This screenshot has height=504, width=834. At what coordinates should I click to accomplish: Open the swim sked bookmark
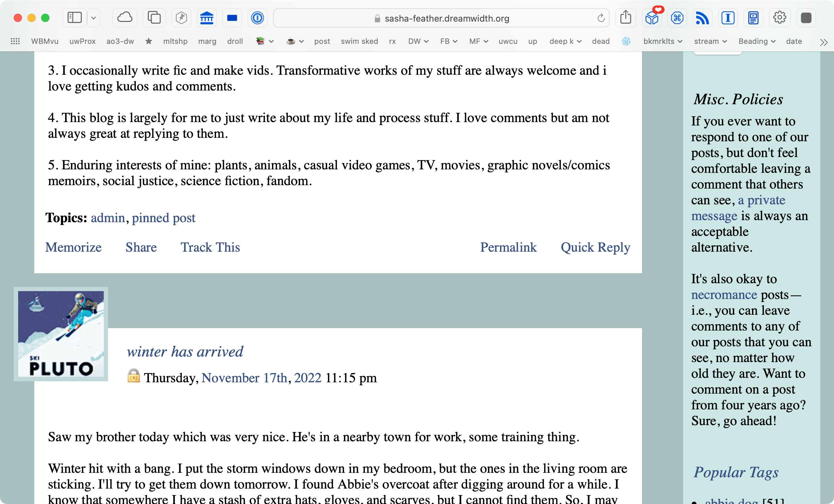click(x=359, y=41)
